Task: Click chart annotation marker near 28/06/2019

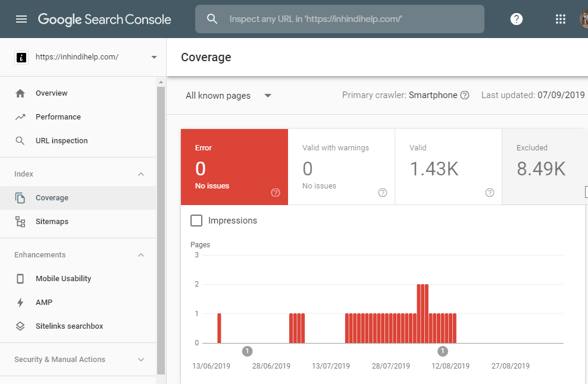Action: pos(247,351)
